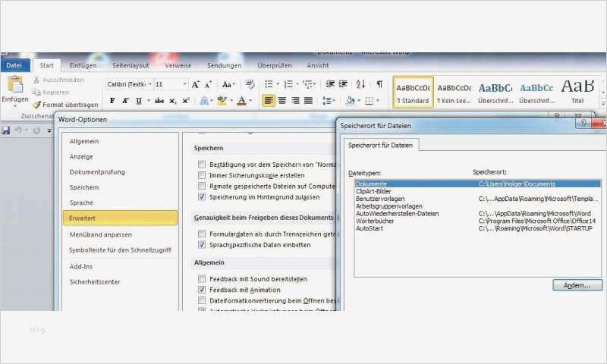Center the text
Viewport: 607px width, 364px height.
281,101
